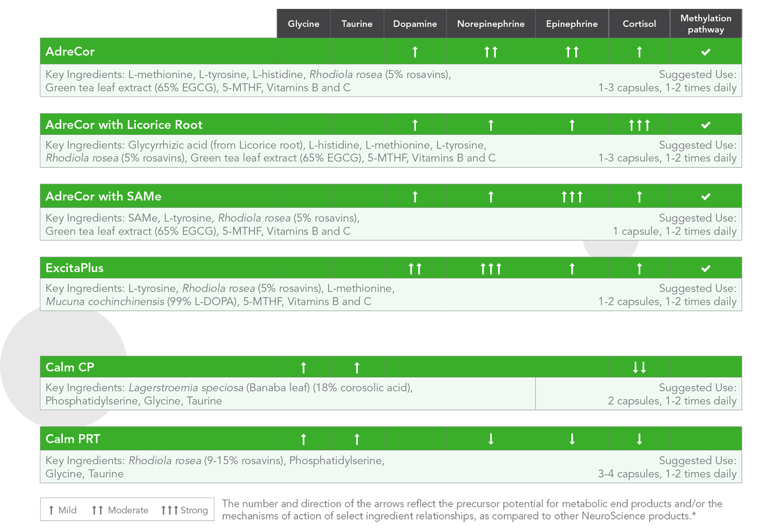Click ExcitaPlus double dopamine arrows
784x532 pixels.
(415, 269)
